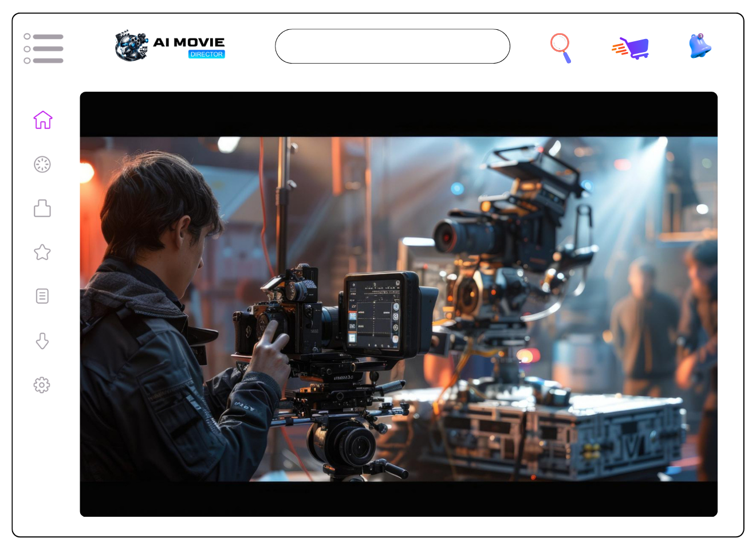Screen dimensions: 756x550
Task: Click the box-shaped sidebar icon under the dial
Action: coord(42,208)
